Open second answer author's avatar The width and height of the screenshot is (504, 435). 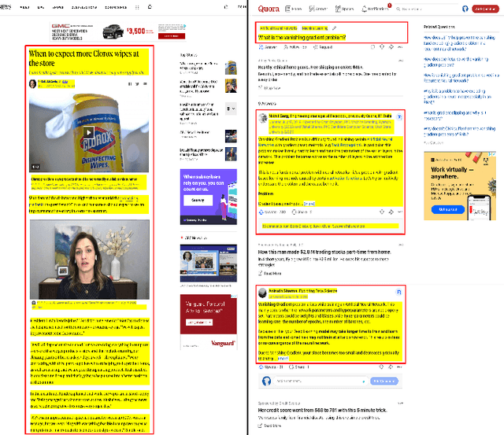tap(262, 293)
